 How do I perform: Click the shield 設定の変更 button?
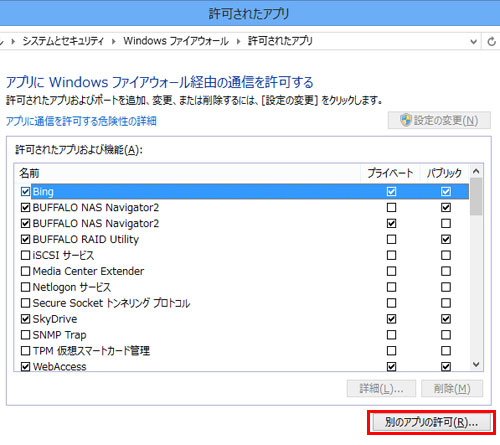439,120
